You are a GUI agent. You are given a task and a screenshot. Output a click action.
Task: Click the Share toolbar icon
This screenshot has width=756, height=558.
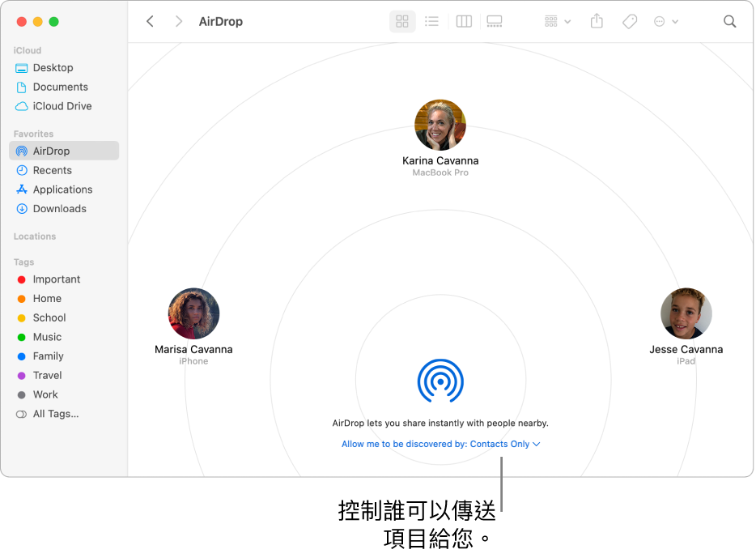[x=597, y=21]
